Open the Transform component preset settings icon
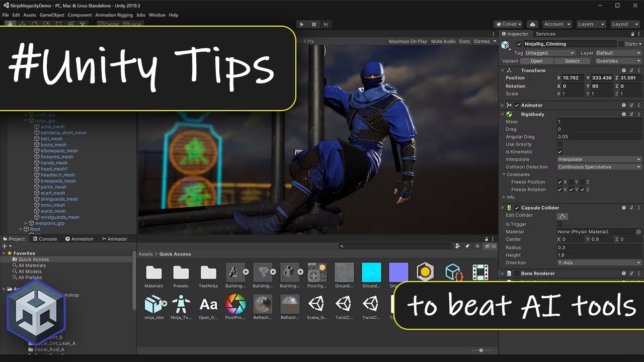Viewport: 644px width, 362px height. [x=631, y=70]
